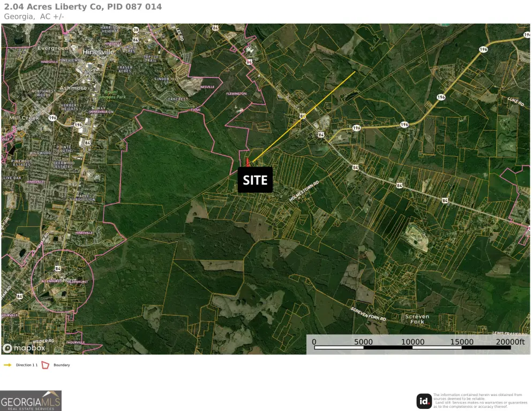532x411 pixels.
Task: Click the red site boundary marker on map
Action: (x=248, y=162)
